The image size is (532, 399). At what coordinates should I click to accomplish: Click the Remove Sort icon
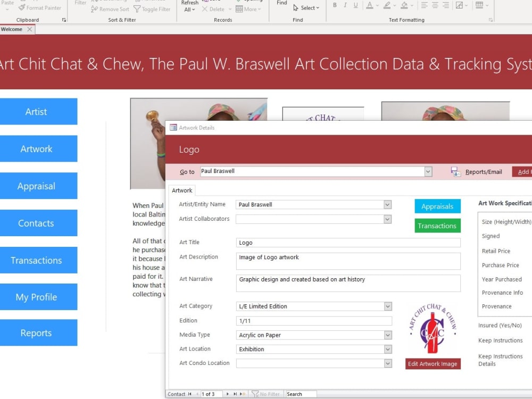coord(94,9)
